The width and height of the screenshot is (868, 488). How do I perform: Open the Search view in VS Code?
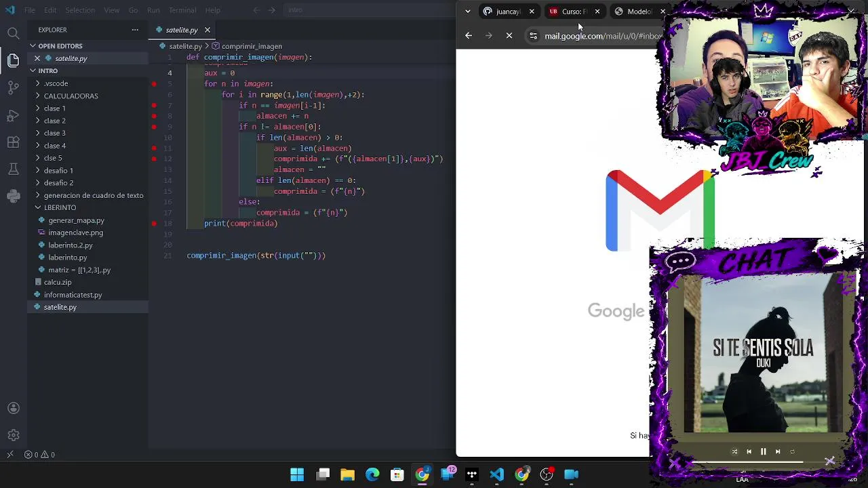pyautogui.click(x=13, y=33)
